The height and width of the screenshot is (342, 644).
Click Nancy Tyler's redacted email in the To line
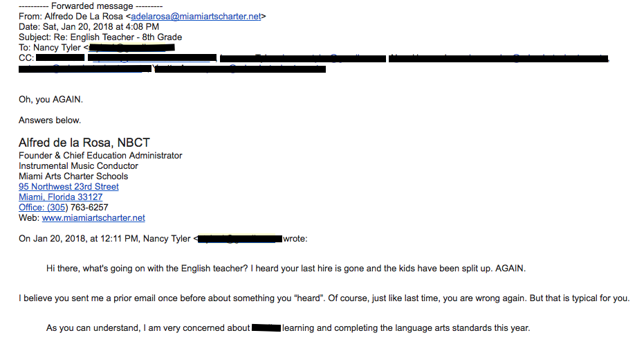pos(131,48)
